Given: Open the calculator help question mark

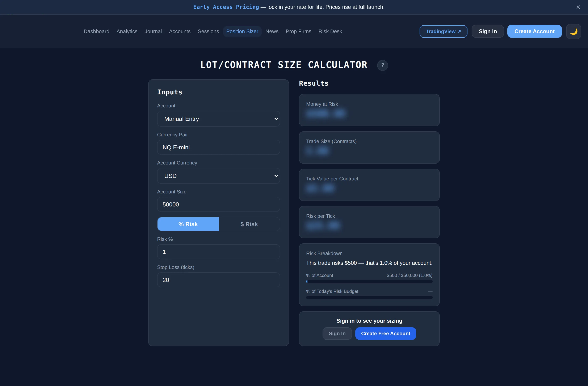Looking at the screenshot, I should (x=382, y=65).
